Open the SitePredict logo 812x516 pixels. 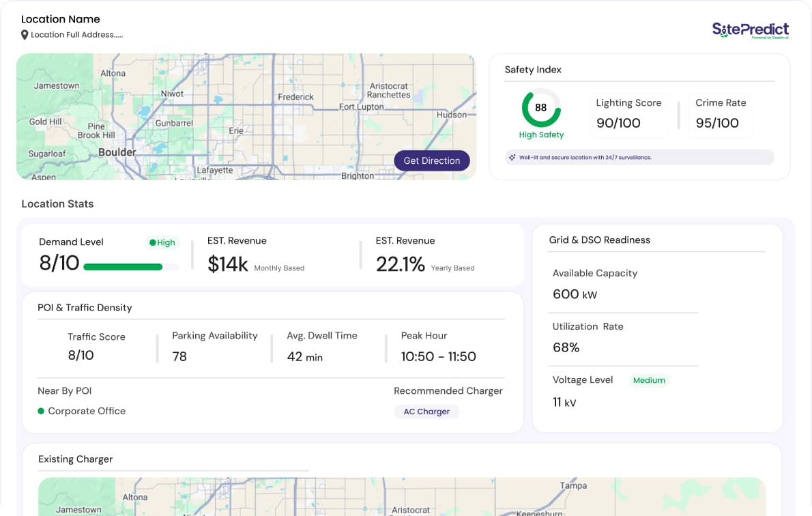pos(751,30)
